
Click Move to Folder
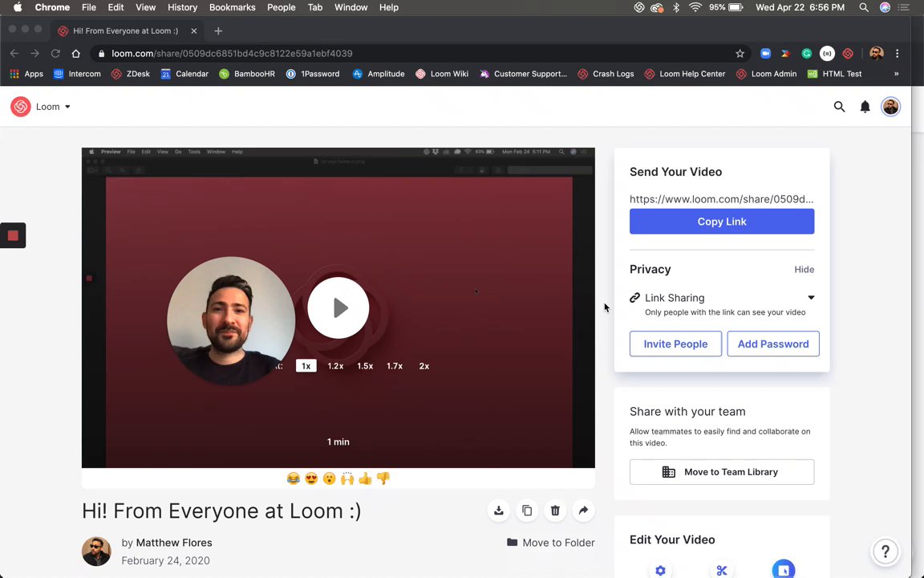550,543
